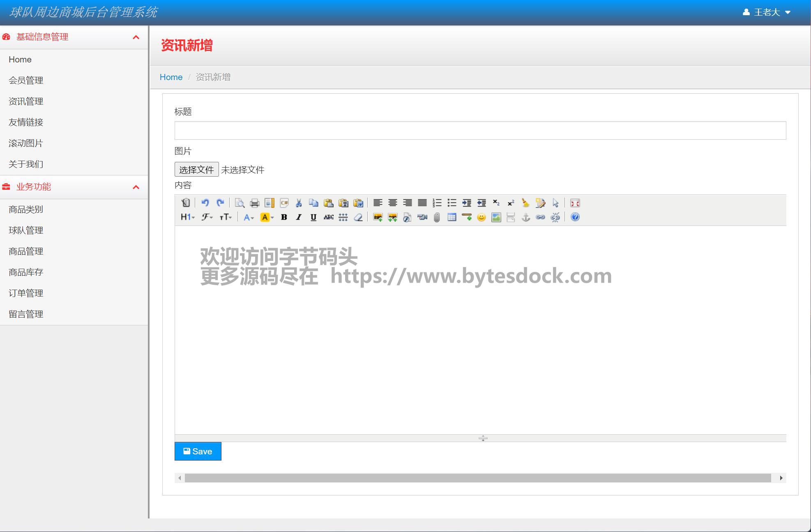
Task: Click the 选择文件 file chooser button
Action: 196,170
